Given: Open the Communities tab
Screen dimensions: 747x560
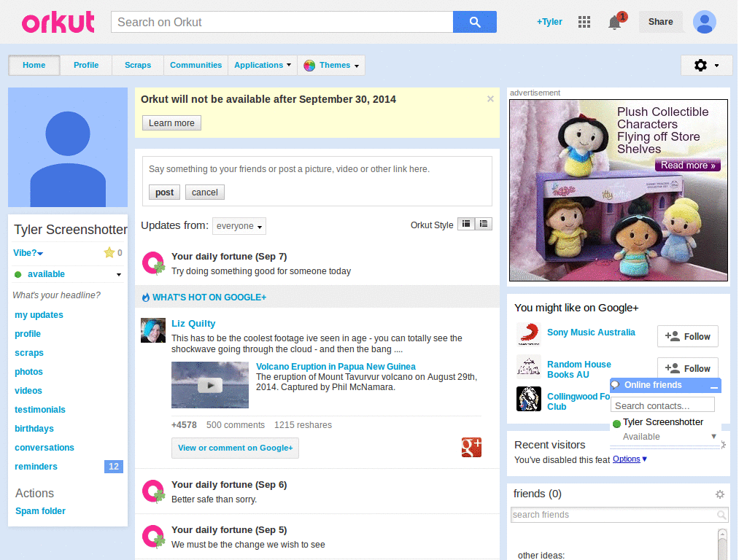Looking at the screenshot, I should [x=196, y=65].
